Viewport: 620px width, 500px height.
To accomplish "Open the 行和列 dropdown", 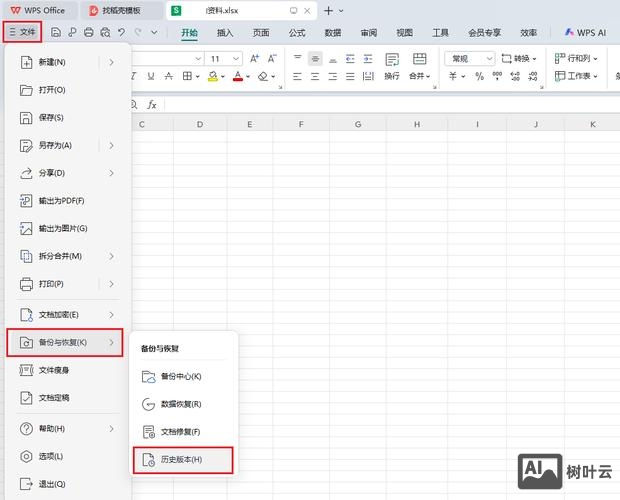I will pos(576,58).
